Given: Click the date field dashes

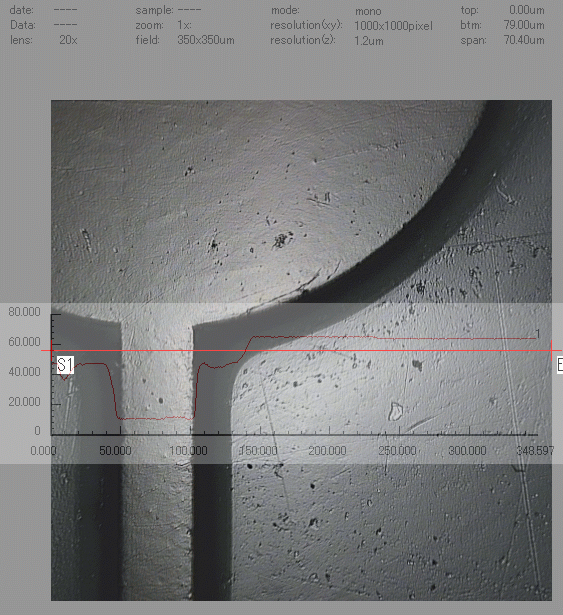Looking at the screenshot, I should (66, 9).
